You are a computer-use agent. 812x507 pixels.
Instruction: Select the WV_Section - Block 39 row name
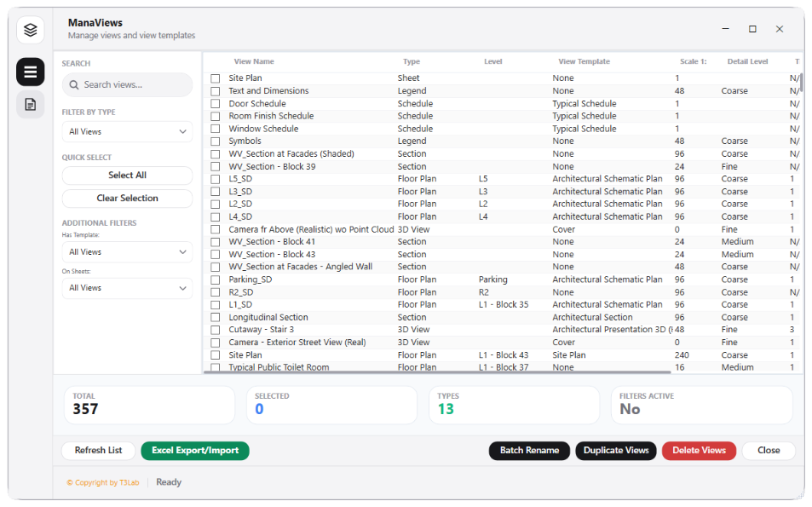[x=272, y=167]
